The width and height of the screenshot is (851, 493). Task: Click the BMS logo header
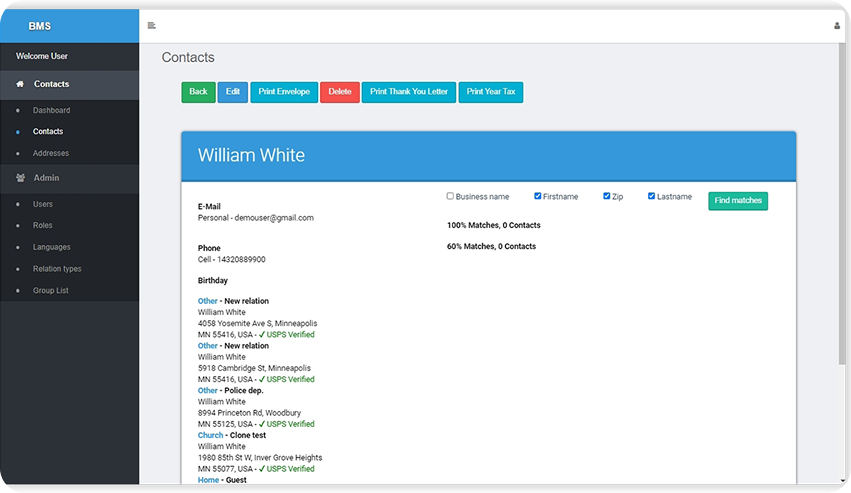[40, 26]
